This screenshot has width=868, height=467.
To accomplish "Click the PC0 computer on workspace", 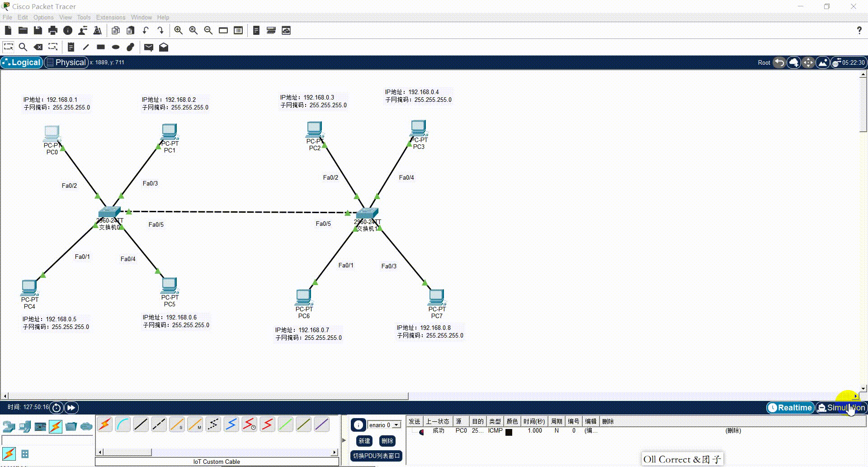I will coord(52,133).
